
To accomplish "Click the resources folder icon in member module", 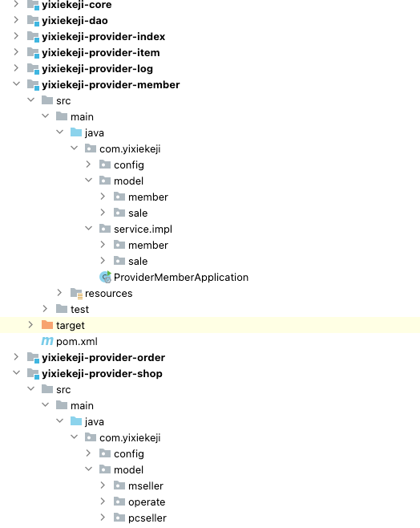I will [x=76, y=294].
